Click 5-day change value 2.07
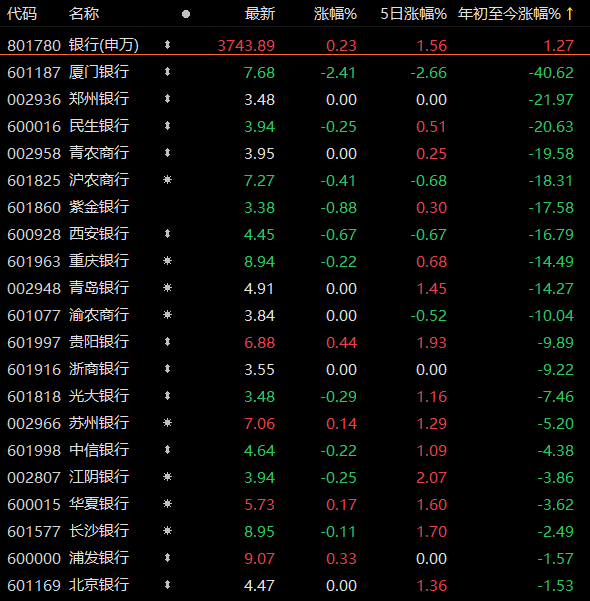The image size is (590, 601). tap(431, 478)
